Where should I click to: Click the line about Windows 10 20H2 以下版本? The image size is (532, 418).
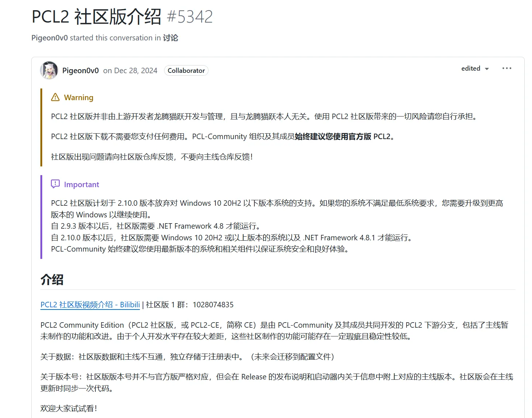coord(277,209)
